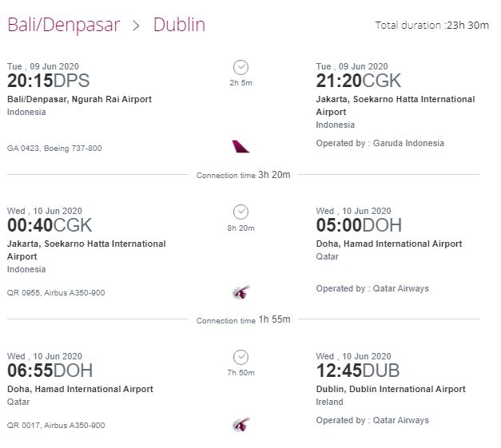Click the Total duration 23h 30m text
The image size is (501, 448).
tap(432, 26)
